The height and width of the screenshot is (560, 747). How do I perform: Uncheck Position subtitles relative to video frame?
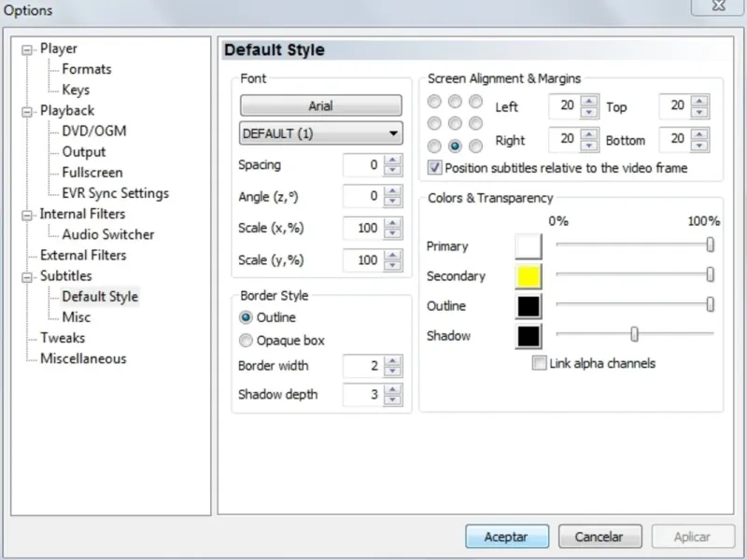pos(435,168)
